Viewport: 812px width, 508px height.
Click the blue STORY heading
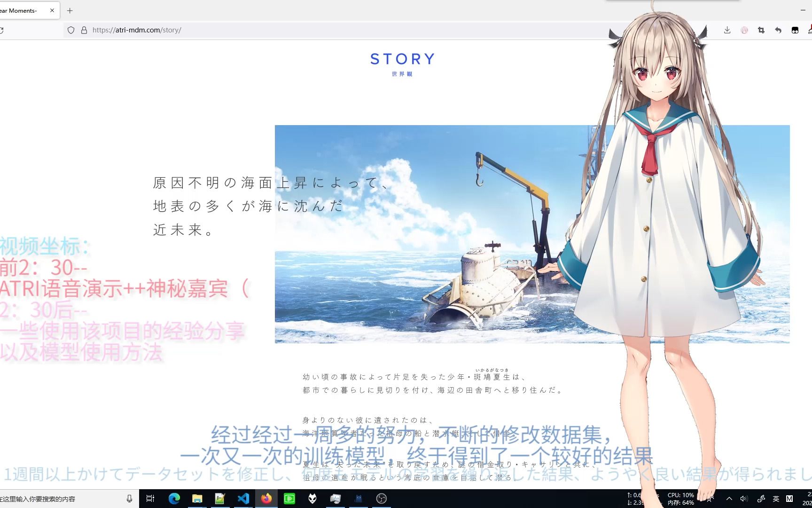point(402,59)
